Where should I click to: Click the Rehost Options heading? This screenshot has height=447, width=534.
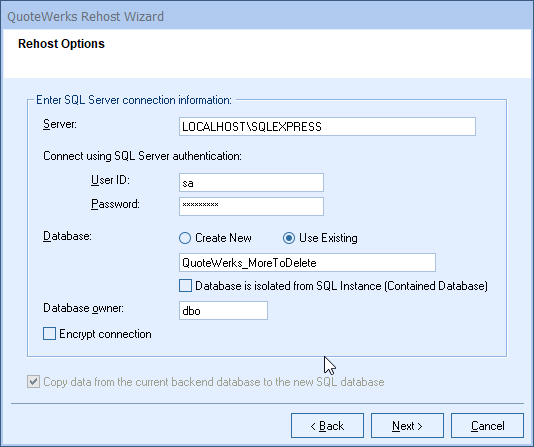click(61, 44)
